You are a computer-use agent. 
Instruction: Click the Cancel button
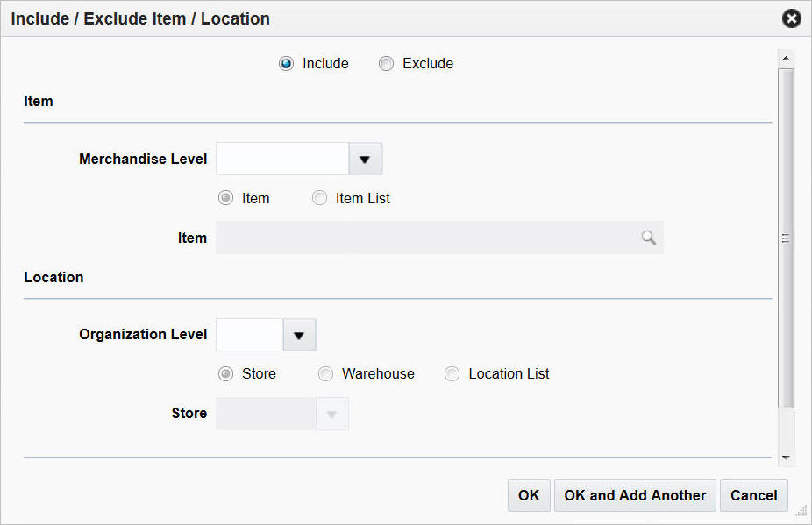[753, 495]
